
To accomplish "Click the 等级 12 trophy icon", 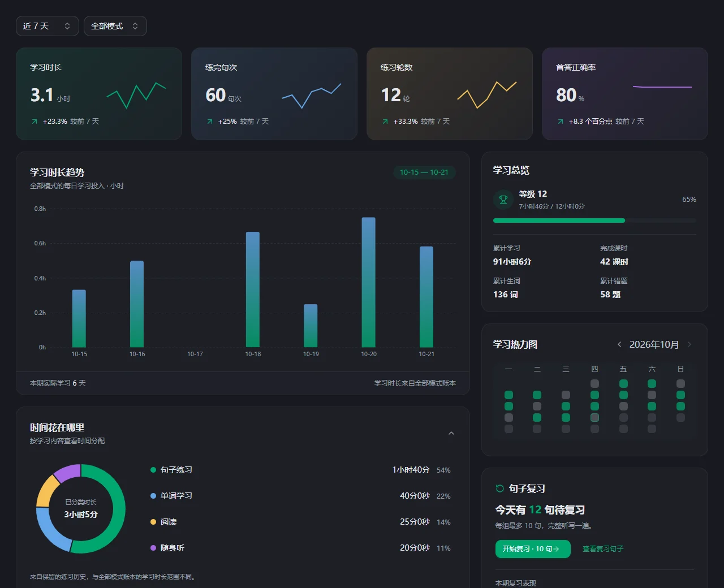I will tap(503, 200).
